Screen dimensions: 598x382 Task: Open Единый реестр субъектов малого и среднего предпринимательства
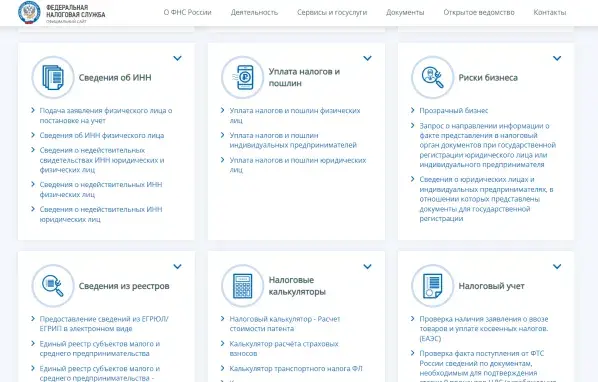pos(100,348)
